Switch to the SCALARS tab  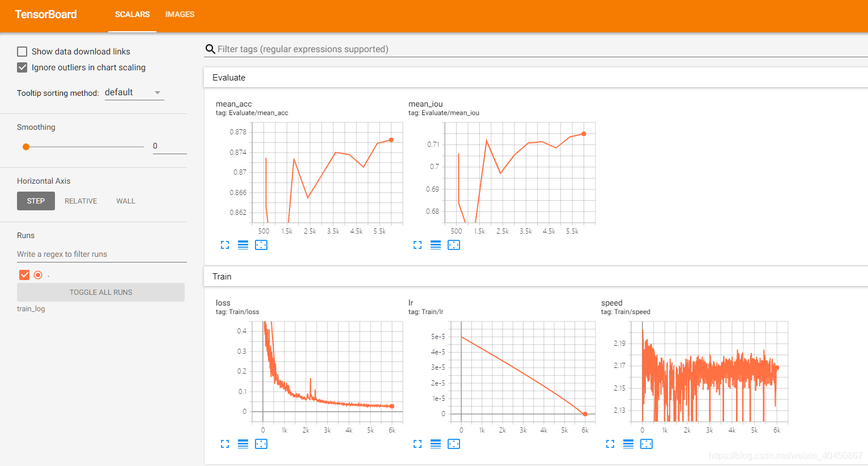[133, 15]
